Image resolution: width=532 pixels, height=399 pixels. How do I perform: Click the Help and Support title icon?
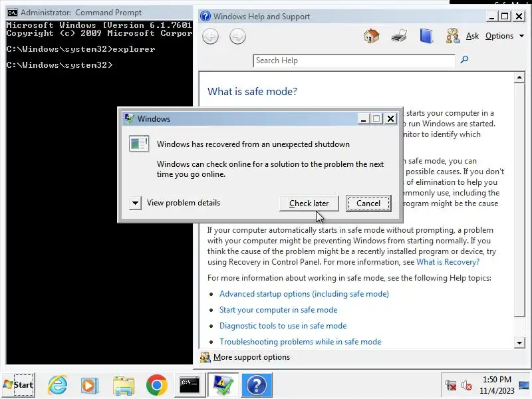205,16
